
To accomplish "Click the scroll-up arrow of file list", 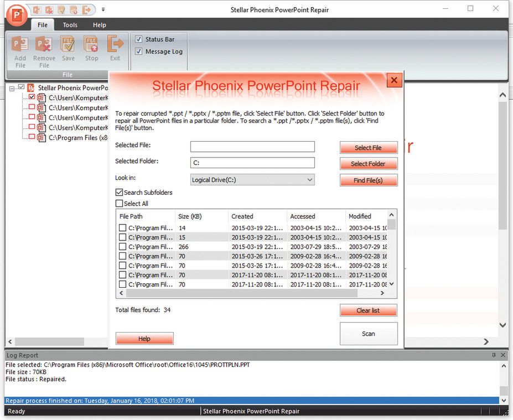I will (x=392, y=215).
